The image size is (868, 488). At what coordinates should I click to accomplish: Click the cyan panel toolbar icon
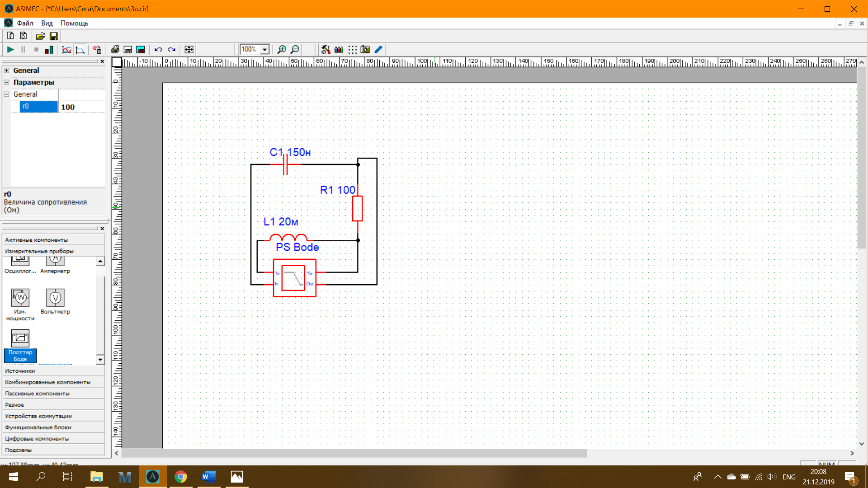pyautogui.click(x=141, y=50)
